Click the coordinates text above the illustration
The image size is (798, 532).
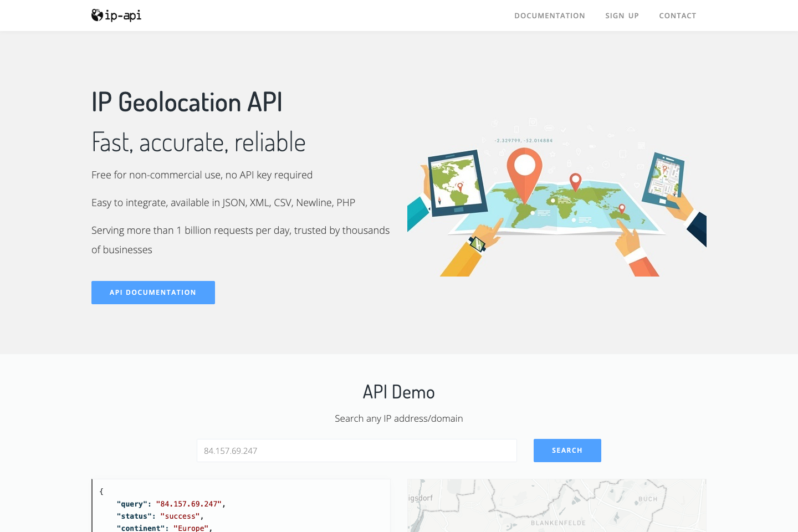point(523,140)
